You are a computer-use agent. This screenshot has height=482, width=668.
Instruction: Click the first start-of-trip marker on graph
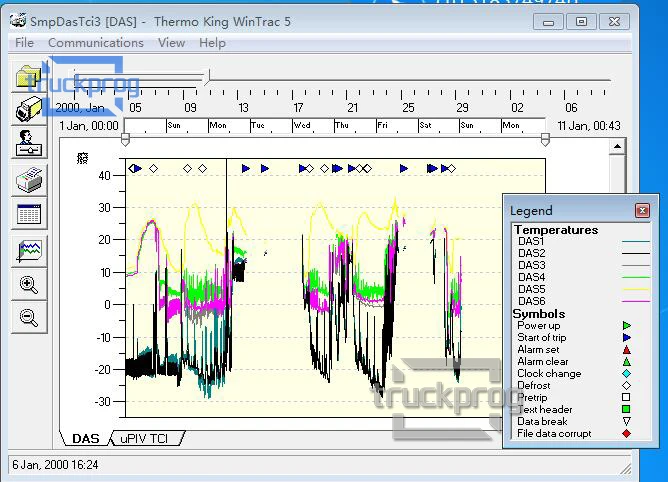138,169
